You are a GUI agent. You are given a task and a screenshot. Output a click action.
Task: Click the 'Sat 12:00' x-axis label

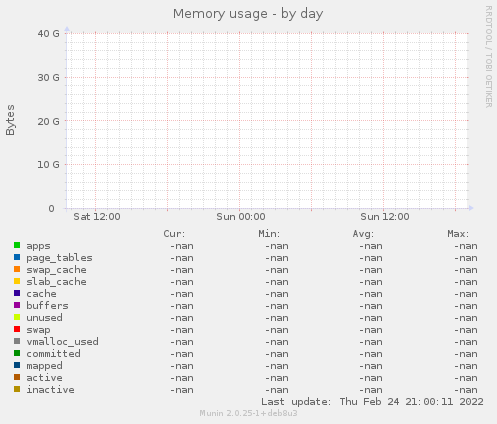pyautogui.click(x=97, y=217)
